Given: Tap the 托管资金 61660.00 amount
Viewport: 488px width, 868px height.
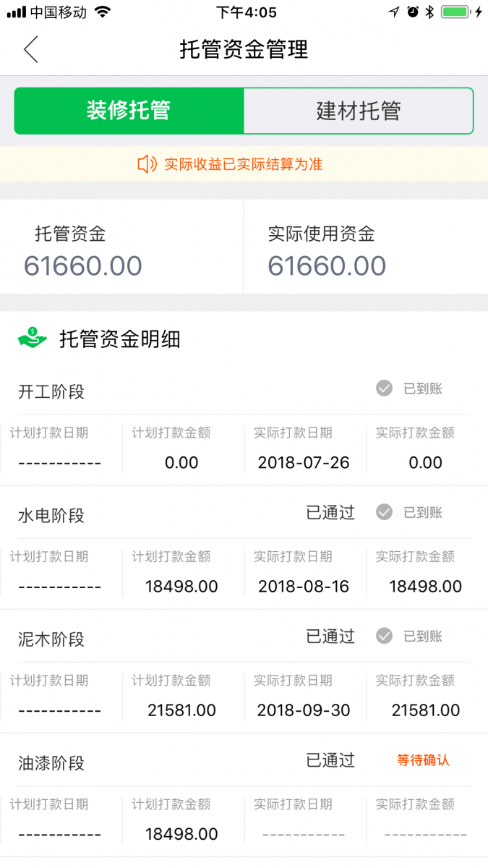Looking at the screenshot, I should coord(83,265).
